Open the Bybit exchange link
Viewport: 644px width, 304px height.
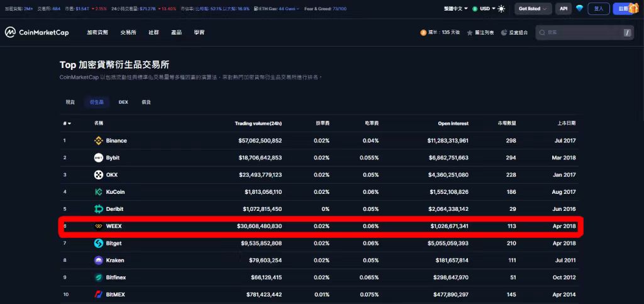(113, 158)
